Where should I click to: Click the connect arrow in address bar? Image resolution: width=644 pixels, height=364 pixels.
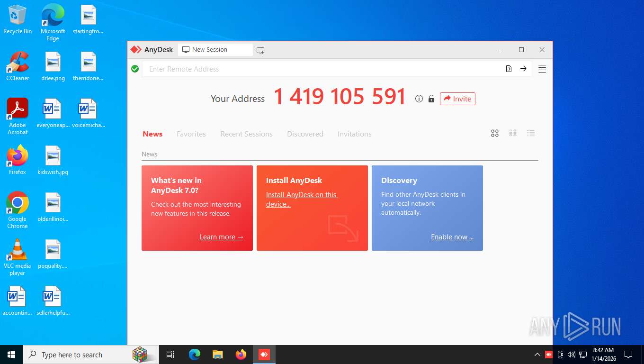(x=523, y=69)
